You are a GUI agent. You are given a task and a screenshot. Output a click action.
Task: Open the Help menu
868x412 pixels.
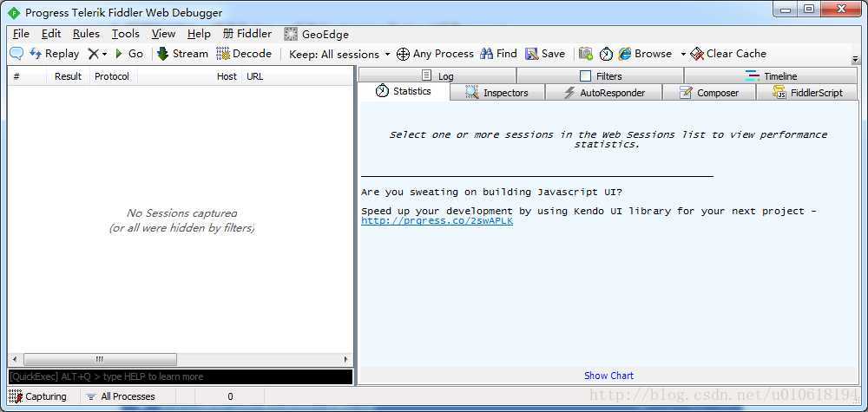[199, 34]
